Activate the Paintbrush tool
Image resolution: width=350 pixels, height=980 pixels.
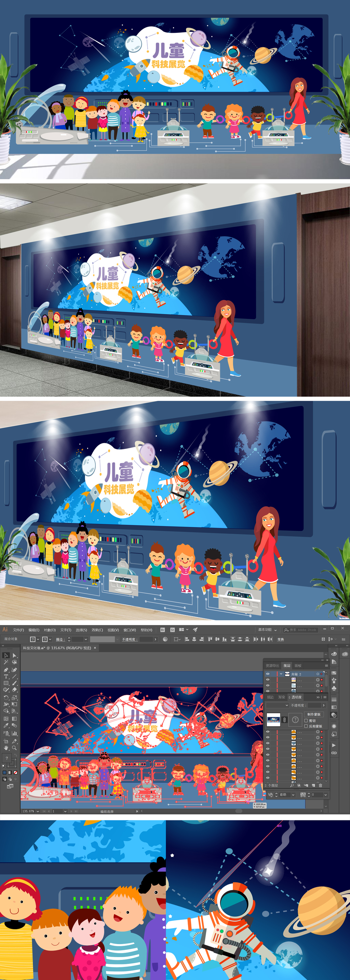pyautogui.click(x=14, y=683)
